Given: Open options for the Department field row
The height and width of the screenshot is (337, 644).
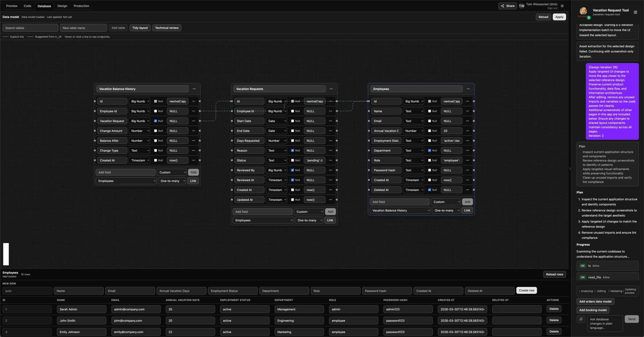Looking at the screenshot, I should tap(467, 150).
